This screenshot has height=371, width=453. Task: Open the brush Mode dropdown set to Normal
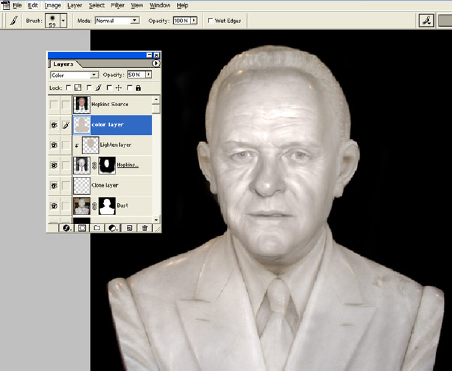[117, 21]
